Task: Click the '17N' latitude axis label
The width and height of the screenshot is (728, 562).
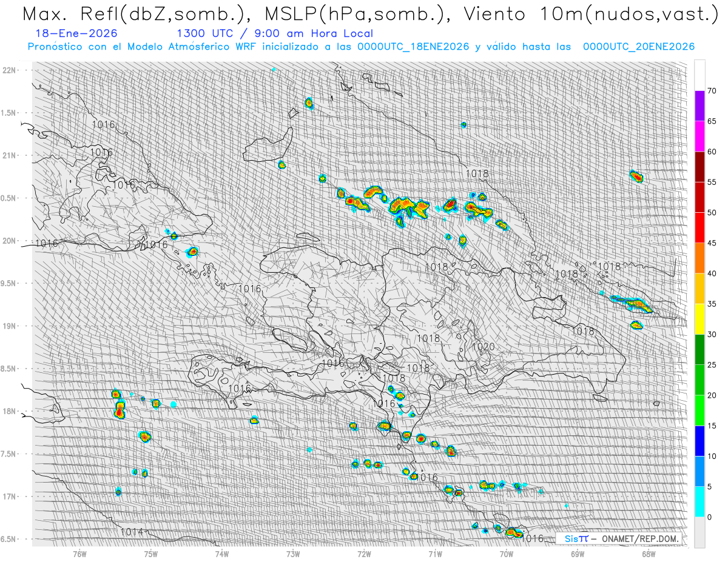Action: [9, 497]
